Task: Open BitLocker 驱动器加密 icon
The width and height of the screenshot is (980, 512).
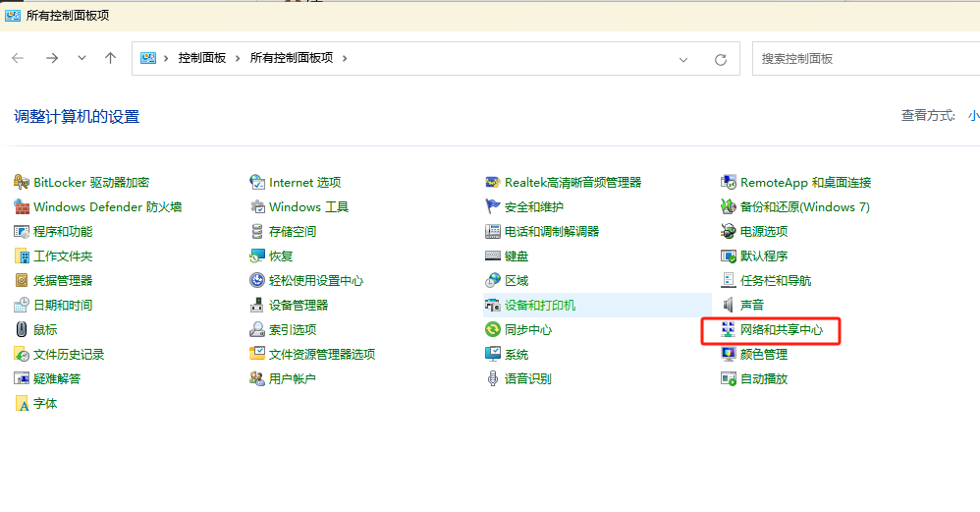Action: click(23, 182)
